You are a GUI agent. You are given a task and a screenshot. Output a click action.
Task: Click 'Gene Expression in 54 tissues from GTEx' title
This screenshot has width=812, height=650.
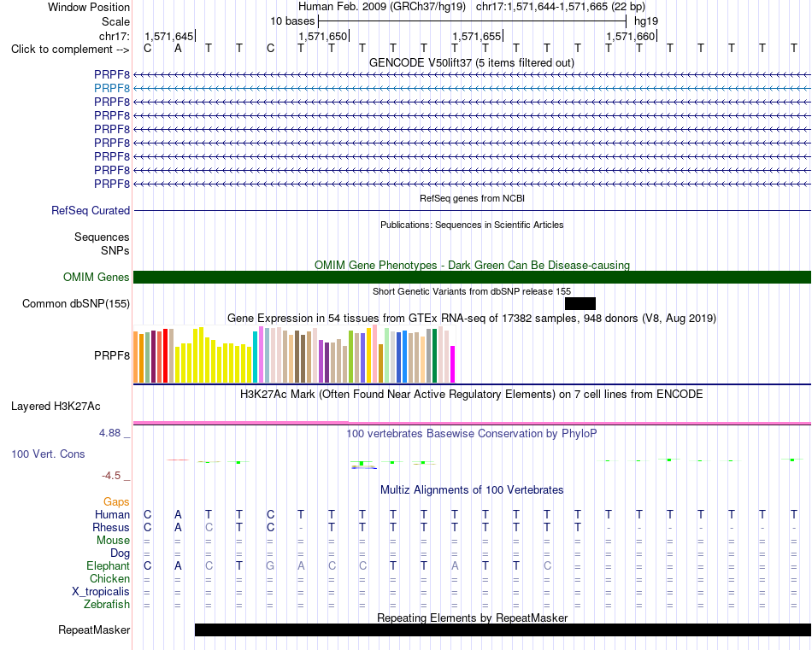472,319
